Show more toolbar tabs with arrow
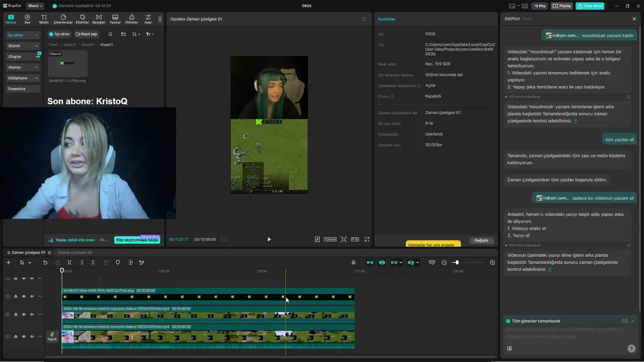644x362 pixels. (x=160, y=19)
